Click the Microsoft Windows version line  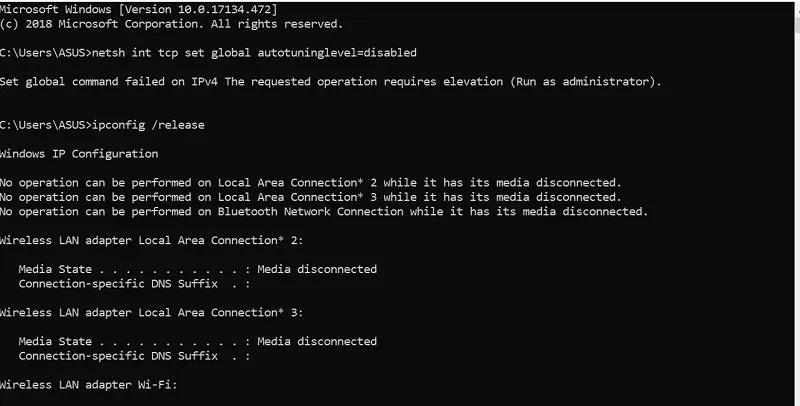click(x=139, y=9)
